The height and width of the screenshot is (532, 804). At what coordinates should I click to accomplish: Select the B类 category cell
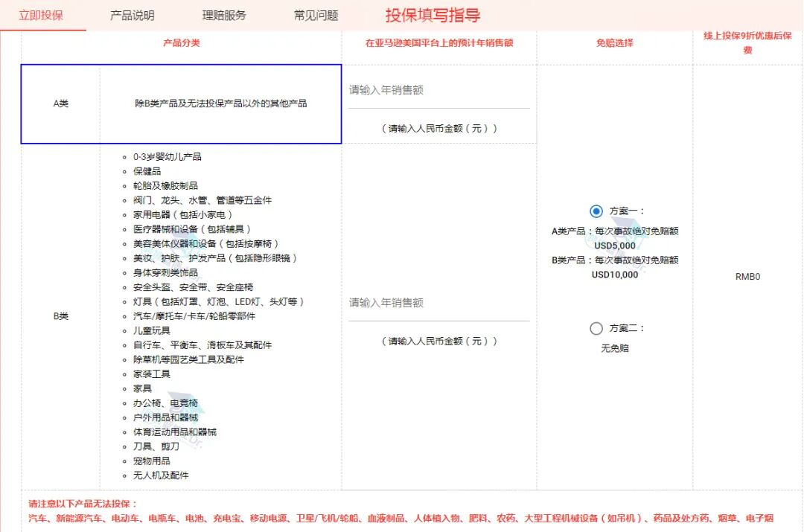tap(60, 316)
